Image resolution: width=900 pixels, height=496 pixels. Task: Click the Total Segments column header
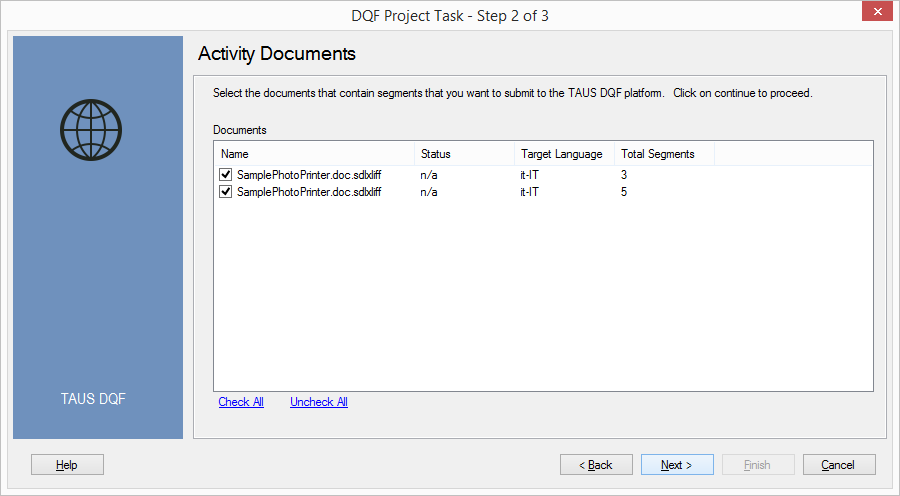coord(664,154)
